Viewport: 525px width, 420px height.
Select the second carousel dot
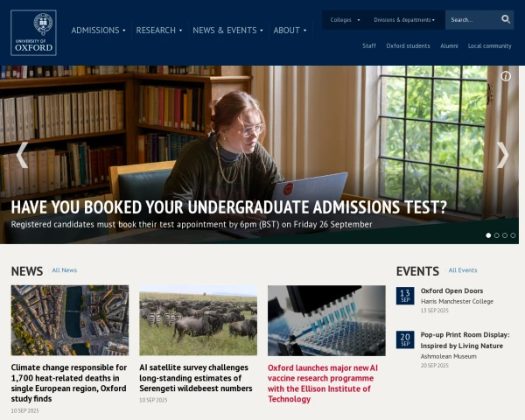click(496, 235)
